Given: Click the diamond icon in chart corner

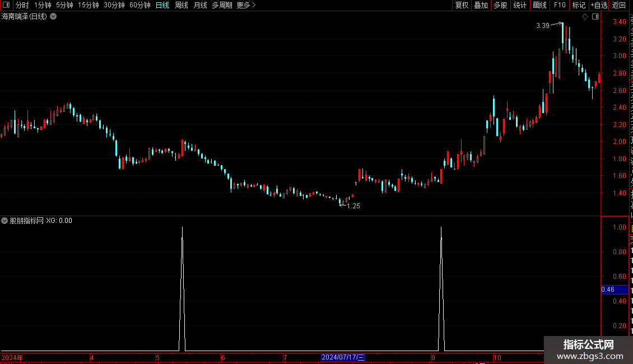Looking at the screenshot, I should click(x=585, y=17).
